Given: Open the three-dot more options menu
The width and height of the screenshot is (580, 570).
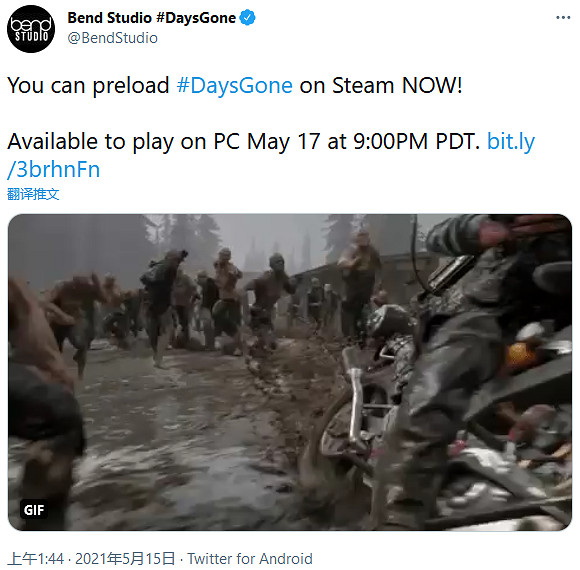Looking at the screenshot, I should coord(563,17).
